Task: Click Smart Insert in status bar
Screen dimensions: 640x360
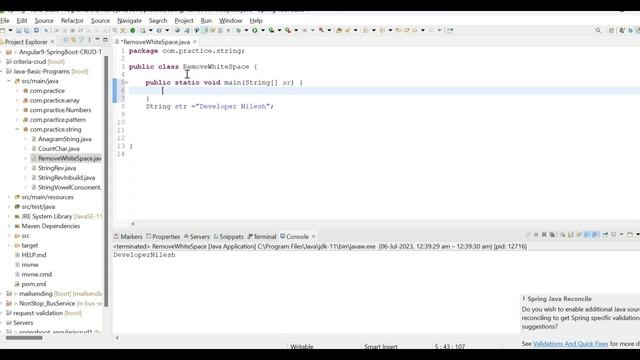Action: tap(380, 347)
